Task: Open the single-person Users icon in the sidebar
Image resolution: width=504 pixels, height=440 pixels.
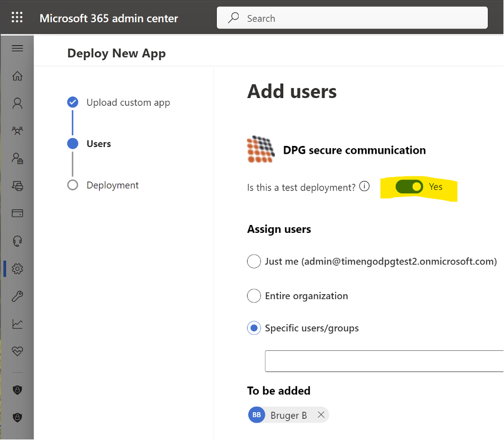Action: pos(17,104)
